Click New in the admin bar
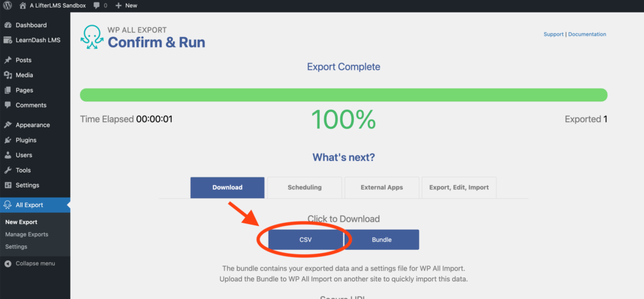This screenshot has width=644, height=299. 131,6
